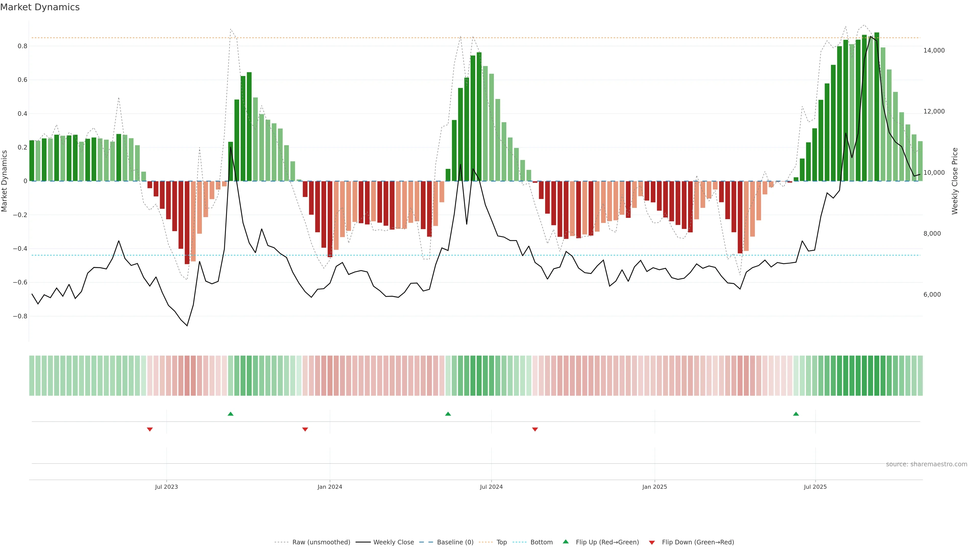Click the Jan 2025 x-axis label
The image size is (980, 551).
tap(654, 487)
